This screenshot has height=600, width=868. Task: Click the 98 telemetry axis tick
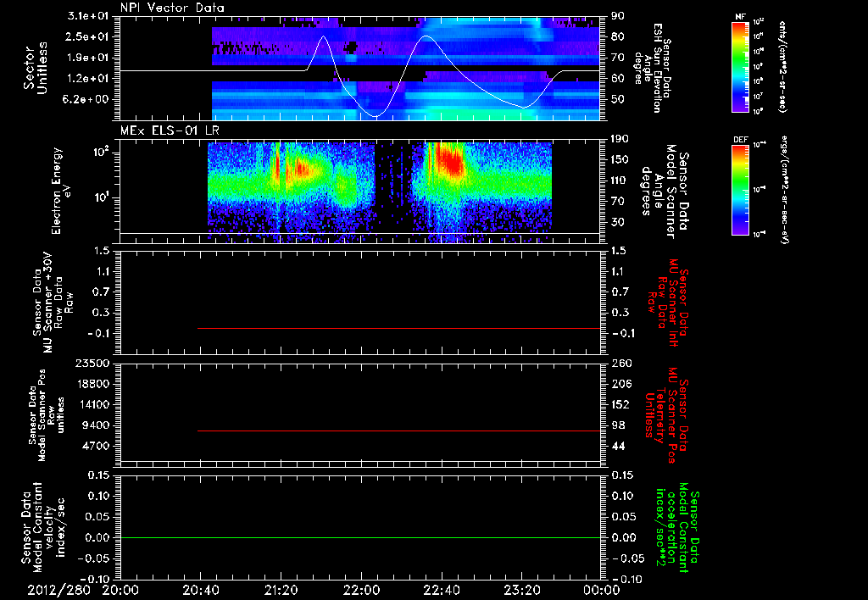[x=618, y=425]
